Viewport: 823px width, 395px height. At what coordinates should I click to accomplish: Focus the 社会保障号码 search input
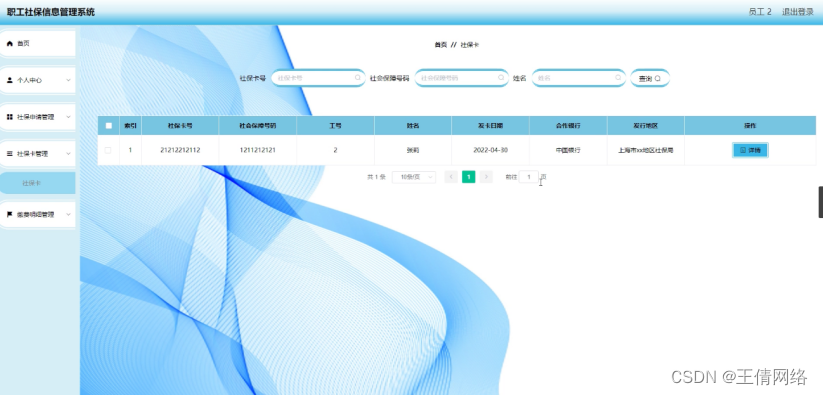(461, 78)
